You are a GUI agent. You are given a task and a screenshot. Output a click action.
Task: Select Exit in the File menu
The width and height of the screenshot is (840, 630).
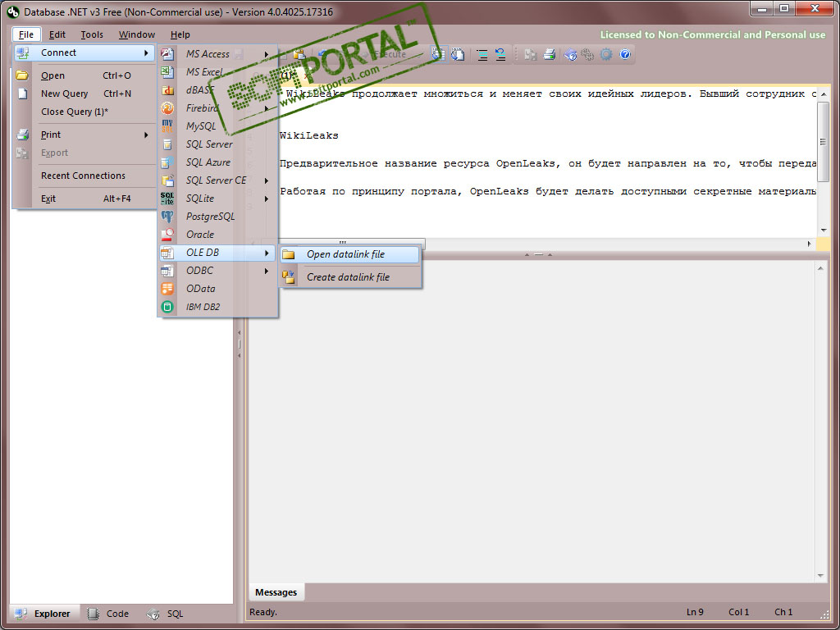coord(84,199)
